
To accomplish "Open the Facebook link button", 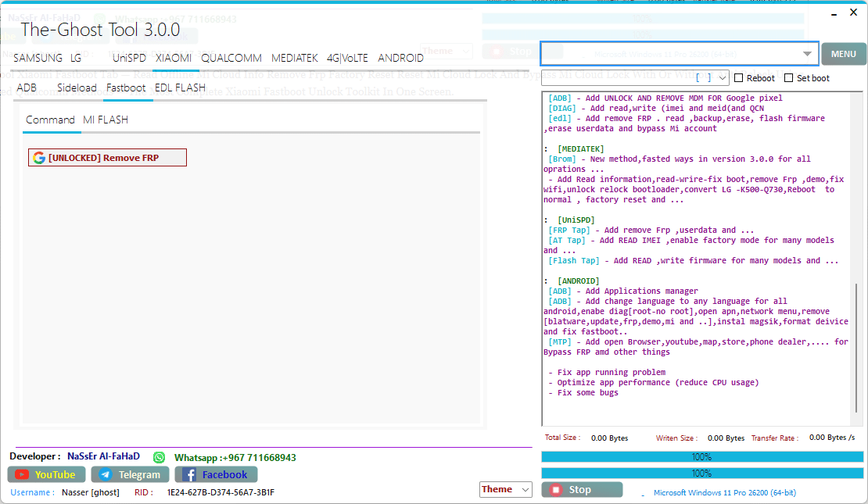I will click(x=216, y=474).
